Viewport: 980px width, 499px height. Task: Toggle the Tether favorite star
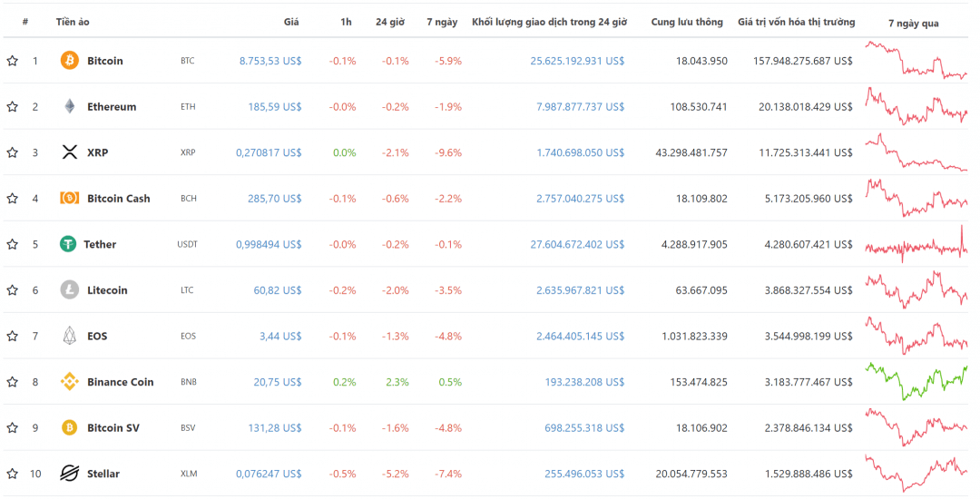[x=13, y=243]
